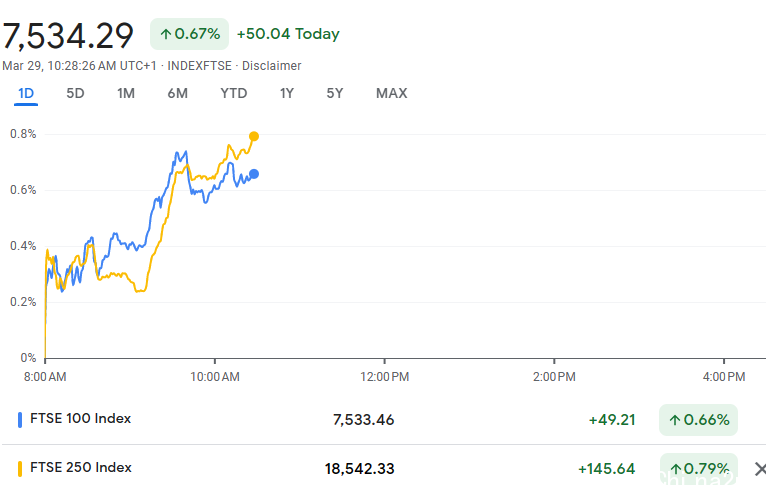This screenshot has width=766, height=493.
Task: Click the up arrow beside 0.66%
Action: [676, 420]
